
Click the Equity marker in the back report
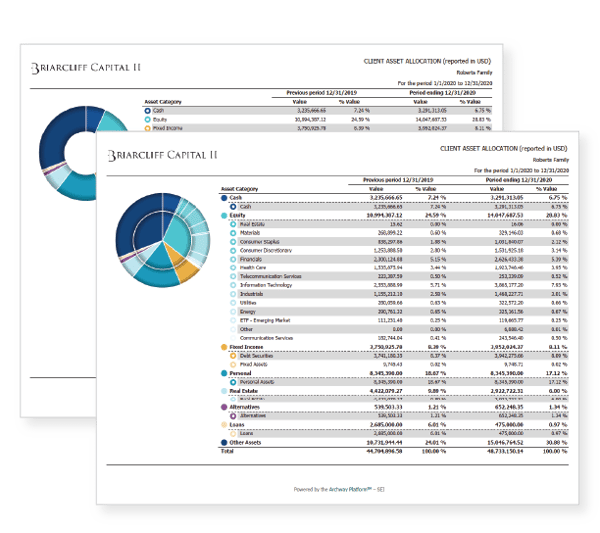[148, 119]
